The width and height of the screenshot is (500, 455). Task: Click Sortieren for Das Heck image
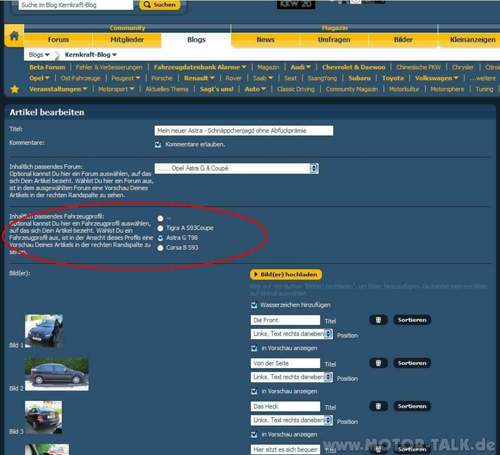[412, 406]
